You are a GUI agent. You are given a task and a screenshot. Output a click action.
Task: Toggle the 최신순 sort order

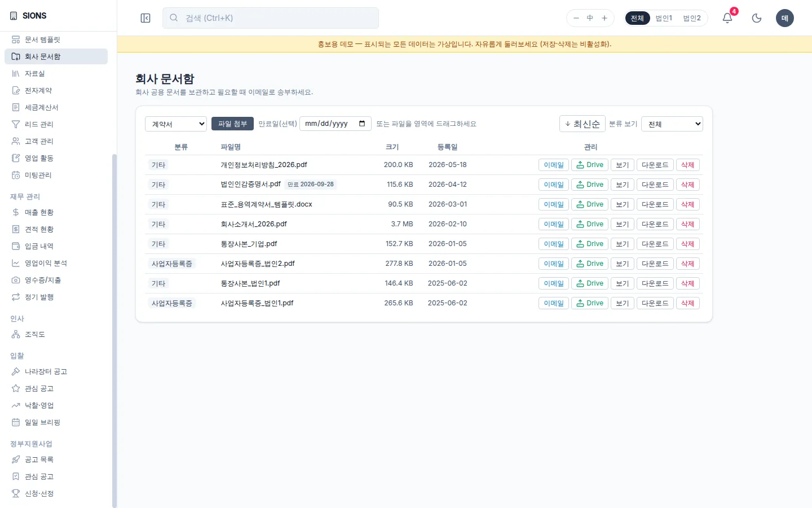click(582, 124)
